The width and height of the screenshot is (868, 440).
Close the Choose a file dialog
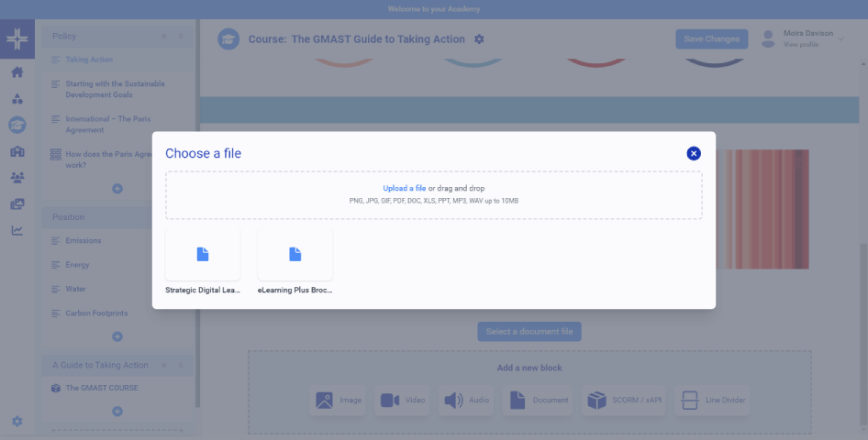tap(694, 154)
